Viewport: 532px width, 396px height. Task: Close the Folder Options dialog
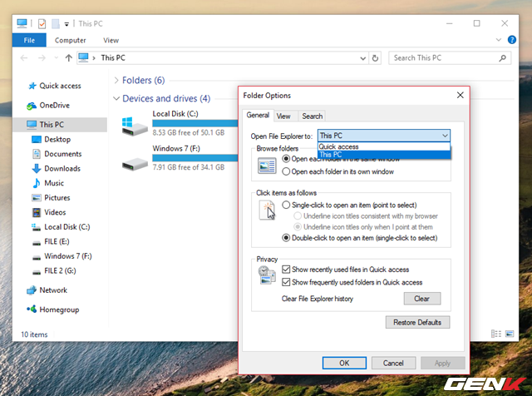pos(460,96)
